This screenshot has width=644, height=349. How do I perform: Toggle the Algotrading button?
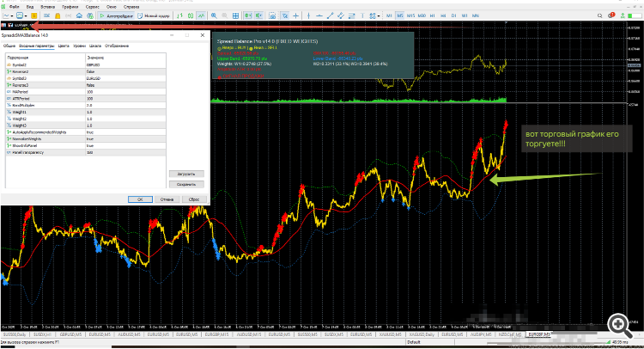117,15
